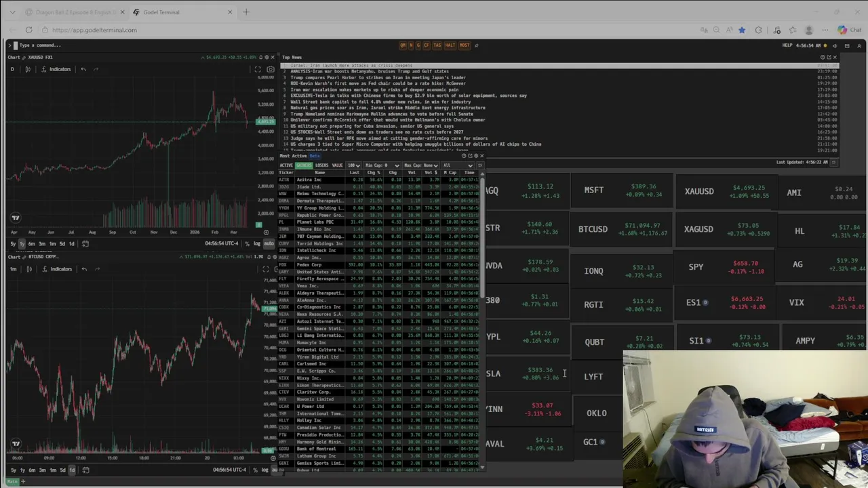Viewport: 868px width, 488px height.
Task: Show VALUE list in Most Active panel
Action: pos(337,165)
